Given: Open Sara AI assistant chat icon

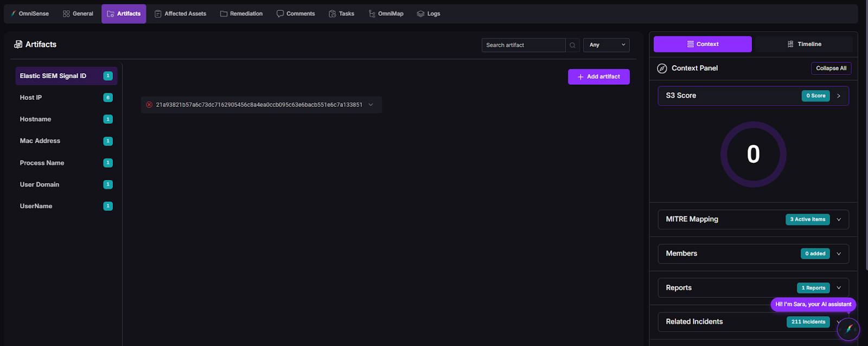Looking at the screenshot, I should (848, 329).
